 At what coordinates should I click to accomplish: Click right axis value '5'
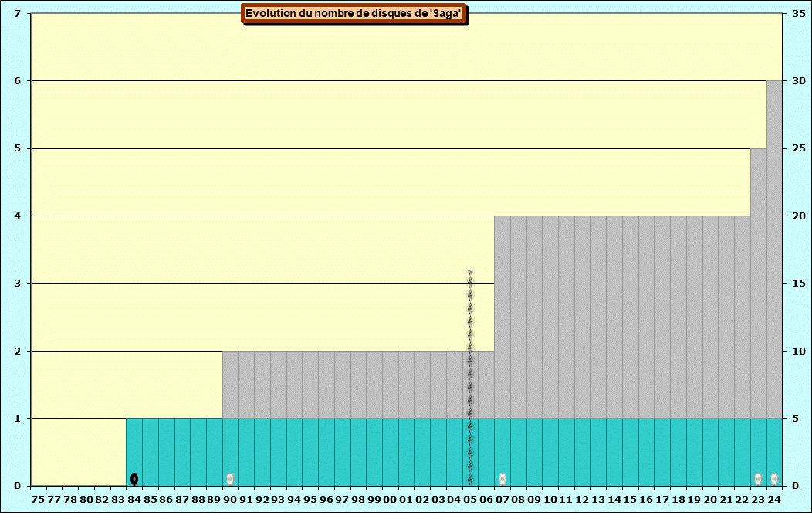tap(796, 419)
